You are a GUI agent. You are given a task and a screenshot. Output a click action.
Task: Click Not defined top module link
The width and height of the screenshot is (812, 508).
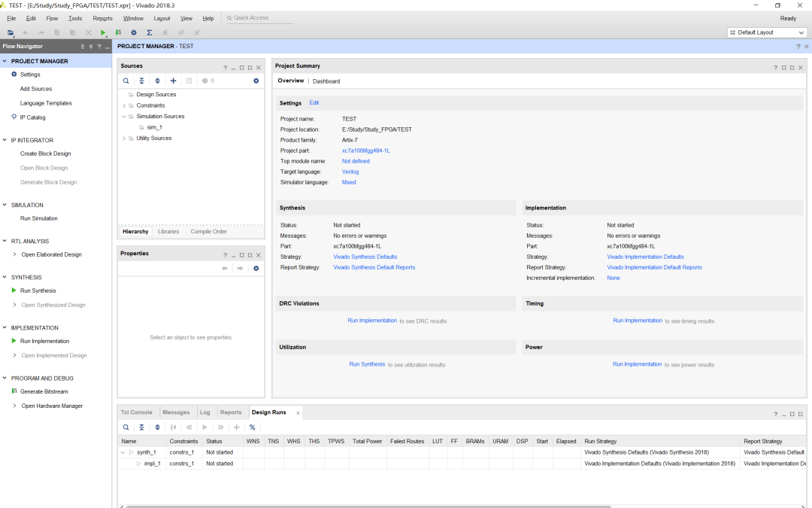click(356, 161)
